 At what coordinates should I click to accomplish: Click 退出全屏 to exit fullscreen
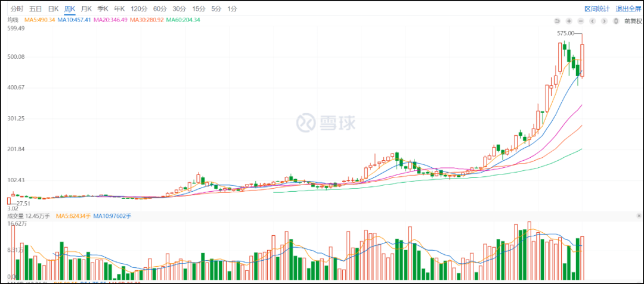627,9
